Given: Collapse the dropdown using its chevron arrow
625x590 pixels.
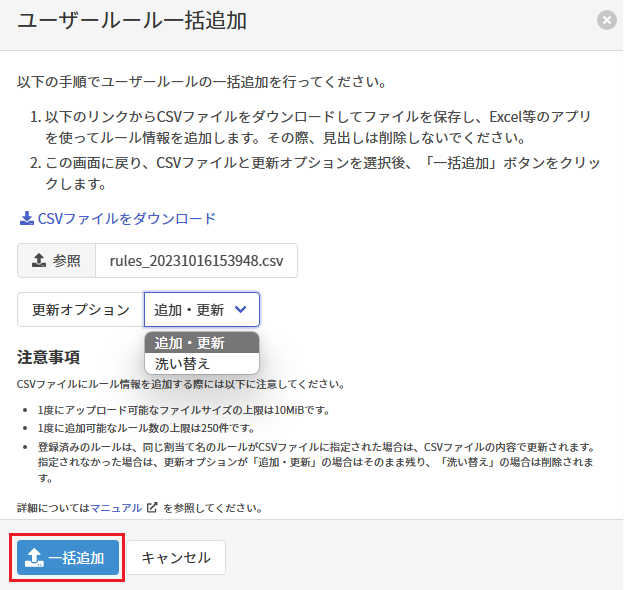Looking at the screenshot, I should coord(240,310).
